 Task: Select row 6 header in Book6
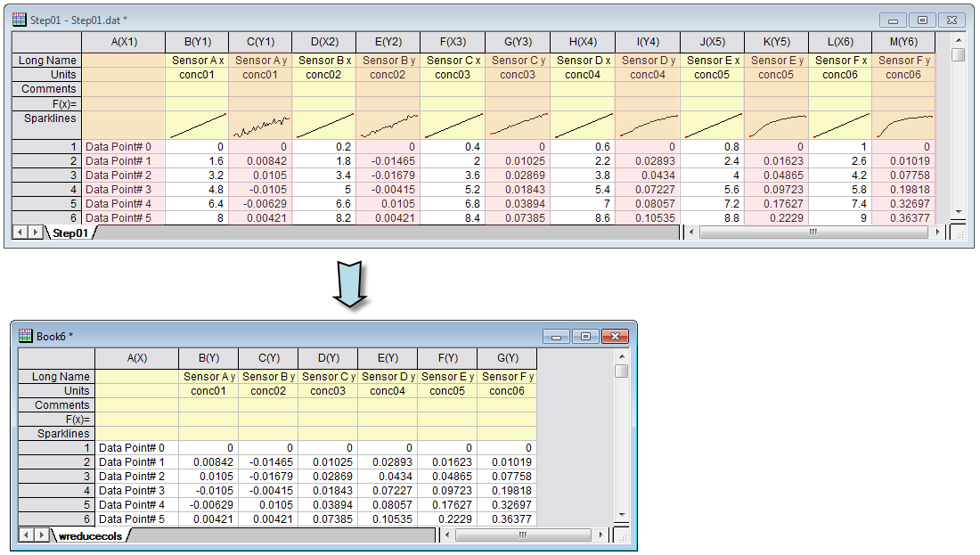(x=57, y=518)
